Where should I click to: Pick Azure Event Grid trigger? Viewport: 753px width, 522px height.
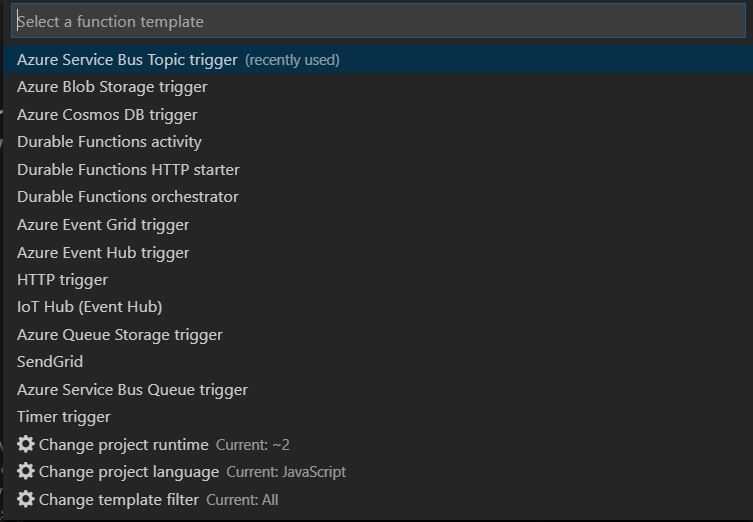click(378, 225)
